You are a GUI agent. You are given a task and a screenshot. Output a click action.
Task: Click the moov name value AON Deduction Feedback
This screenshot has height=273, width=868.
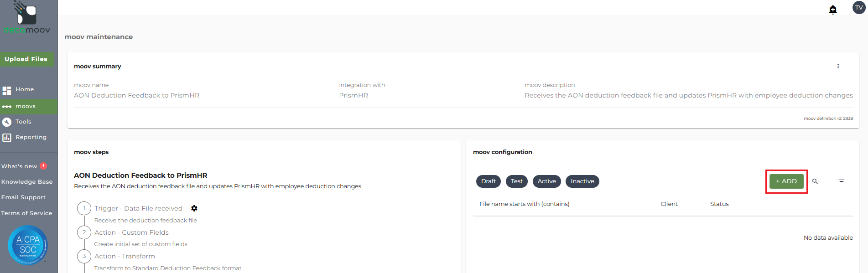coord(136,95)
